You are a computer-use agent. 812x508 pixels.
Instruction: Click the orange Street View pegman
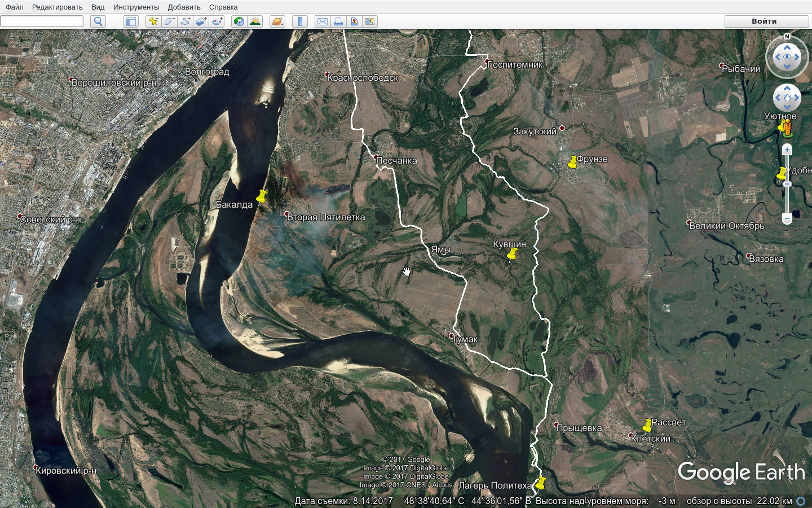pyautogui.click(x=787, y=129)
